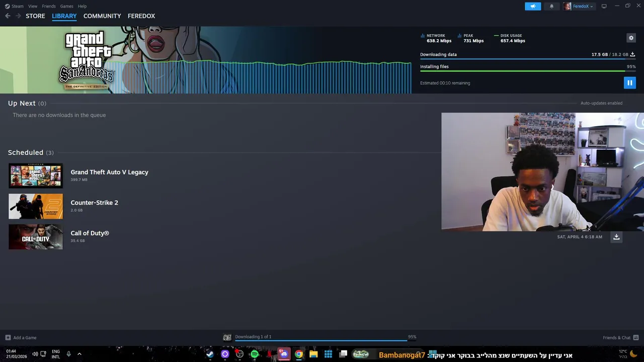Open the Help menu
Image resolution: width=644 pixels, height=362 pixels.
tap(82, 6)
